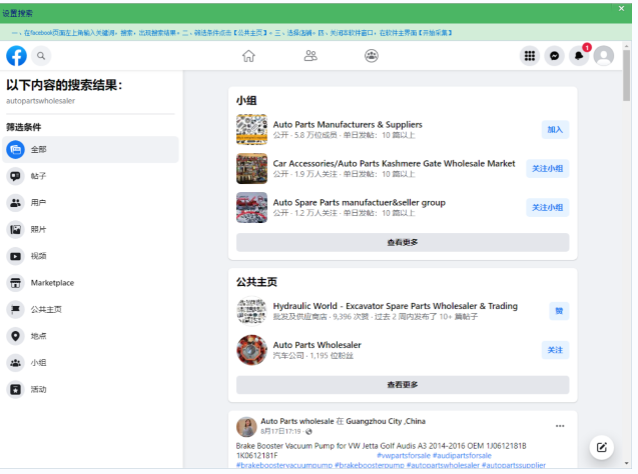Open post options three-dot menu

point(560,426)
